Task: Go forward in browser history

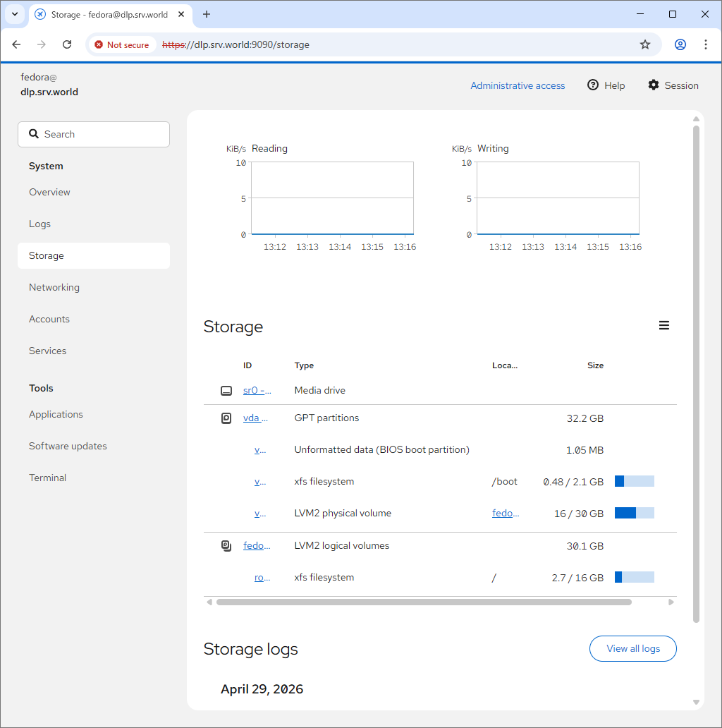Action: 42,44
